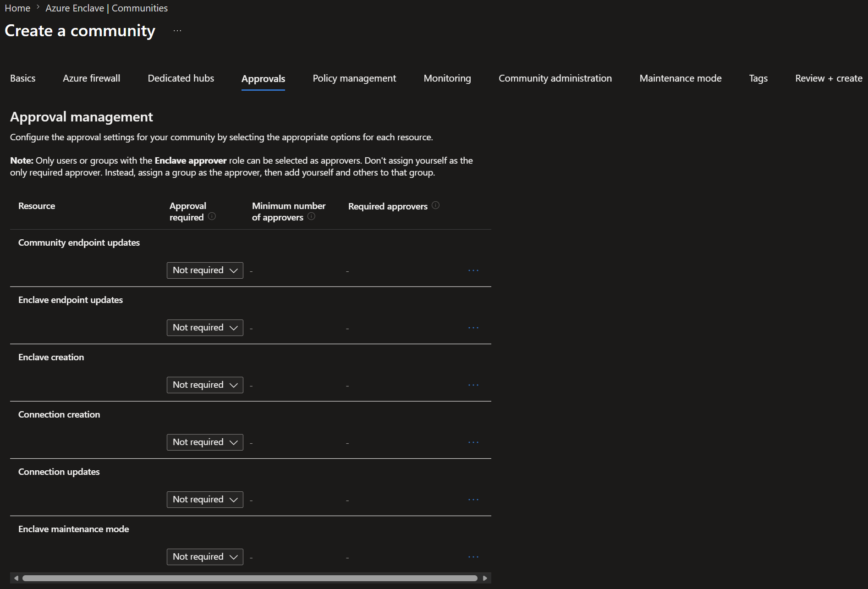Click the Resource column header

37,206
